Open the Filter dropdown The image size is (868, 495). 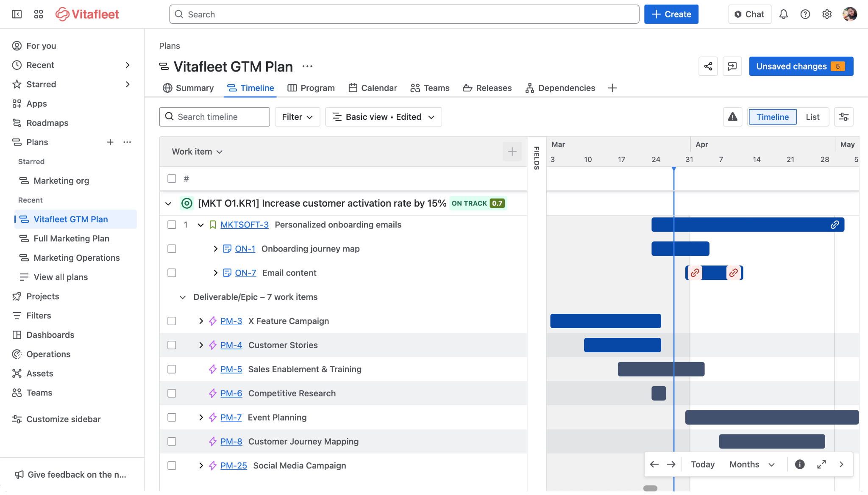pos(297,117)
